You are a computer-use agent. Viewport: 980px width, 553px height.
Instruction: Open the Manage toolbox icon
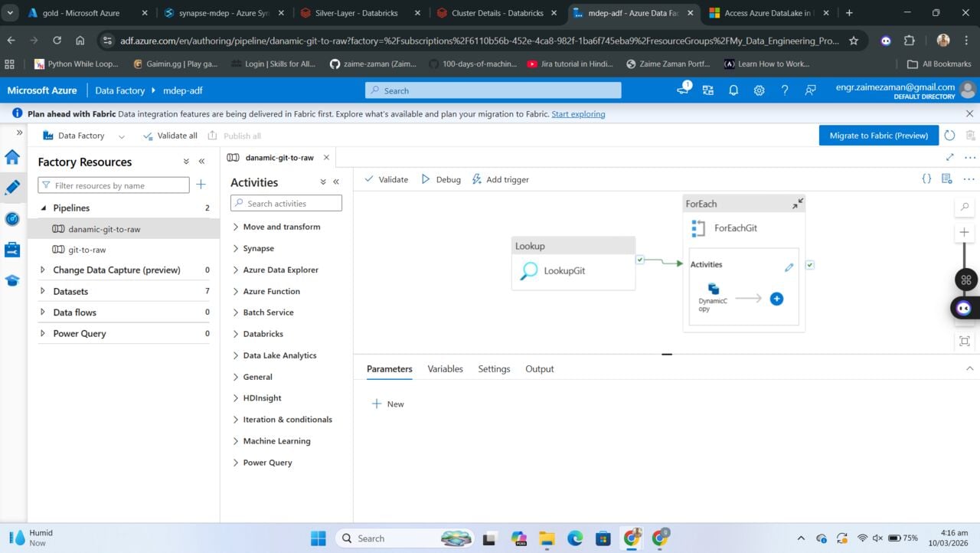click(x=12, y=250)
